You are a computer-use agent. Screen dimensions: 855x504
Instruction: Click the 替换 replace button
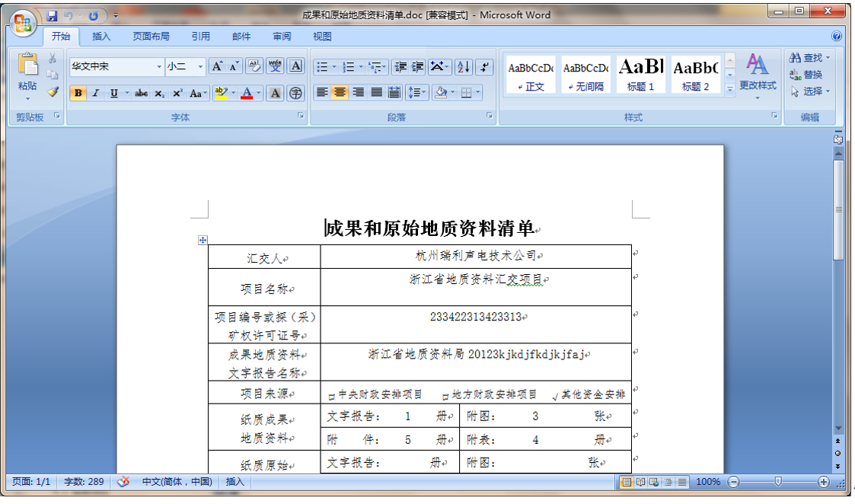pos(806,75)
